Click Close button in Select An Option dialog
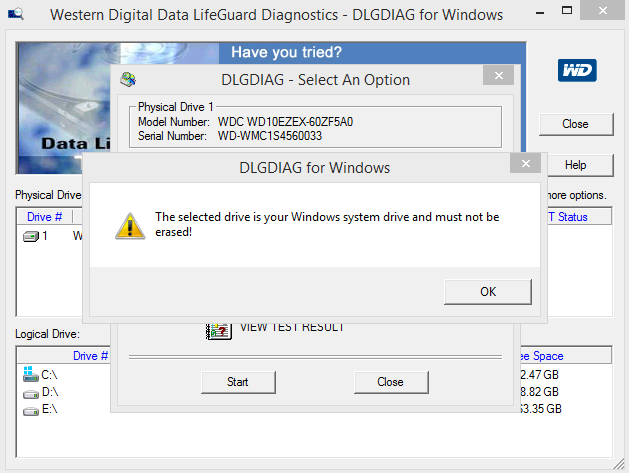Screen dimensions: 629x473 coord(391,382)
